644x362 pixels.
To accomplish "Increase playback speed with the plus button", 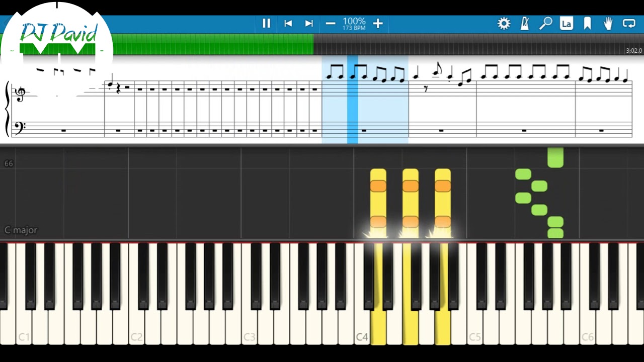I will 377,23.
